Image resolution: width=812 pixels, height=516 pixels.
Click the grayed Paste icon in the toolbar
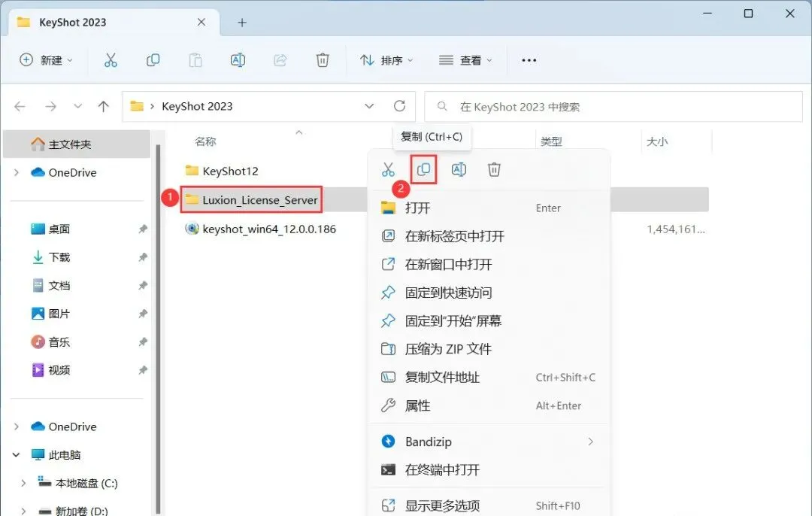195,60
